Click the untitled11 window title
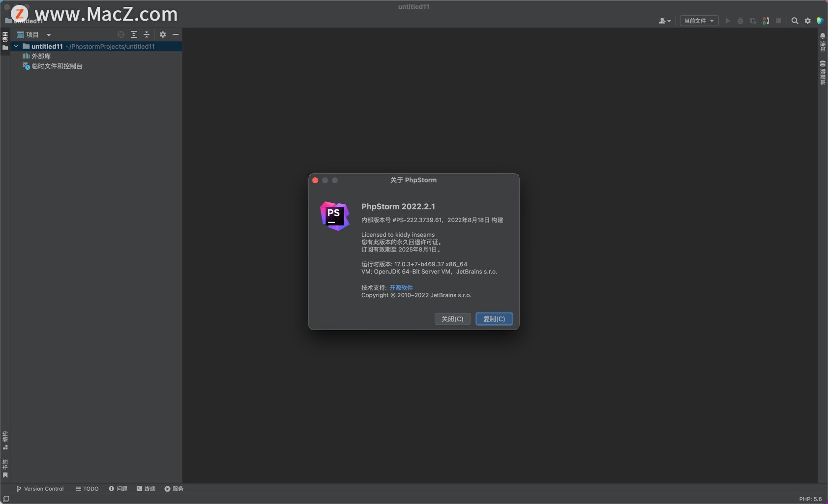This screenshot has height=504, width=828. pyautogui.click(x=414, y=7)
